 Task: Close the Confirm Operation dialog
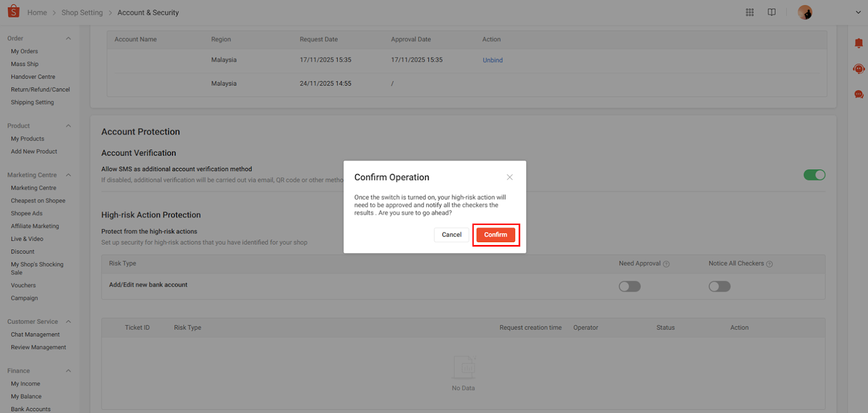[509, 177]
